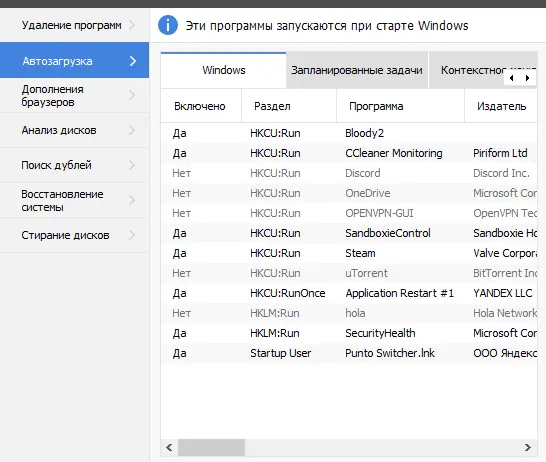
Task: Open Восстановление системы section
Action: [x=75, y=200]
